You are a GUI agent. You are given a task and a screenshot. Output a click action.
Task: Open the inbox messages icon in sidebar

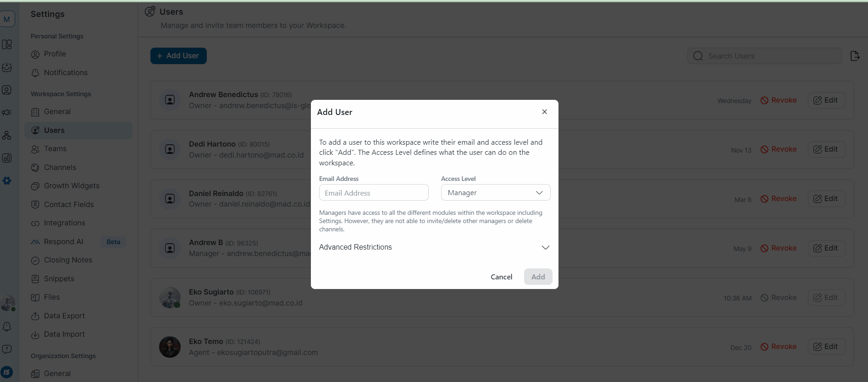(x=7, y=67)
